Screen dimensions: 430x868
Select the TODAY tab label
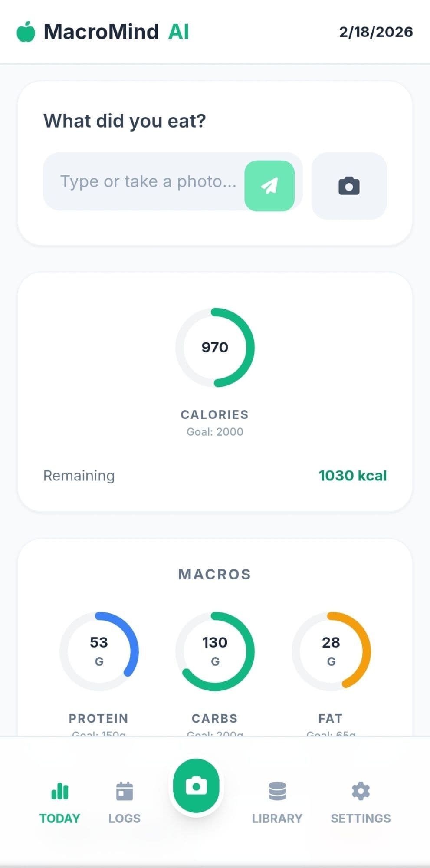pyautogui.click(x=60, y=819)
